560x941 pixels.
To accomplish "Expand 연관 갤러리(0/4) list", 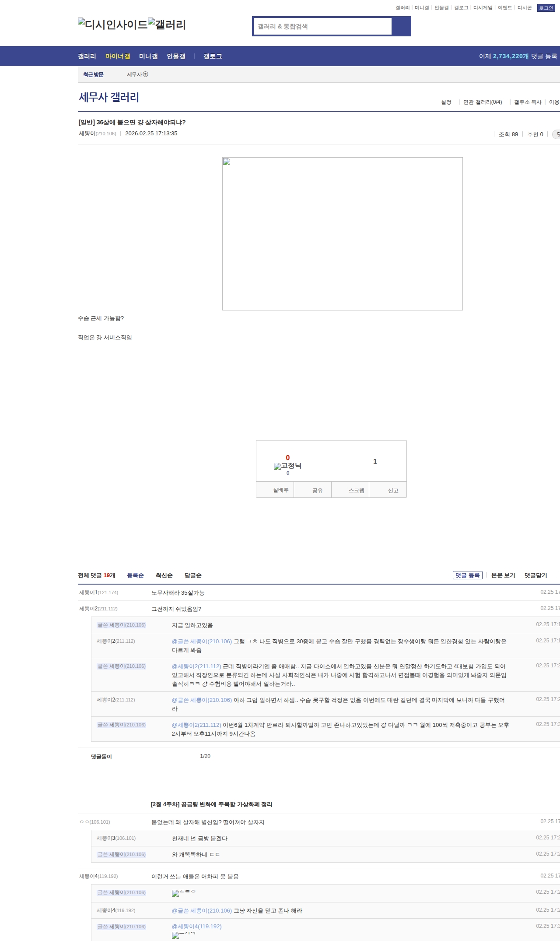I will [483, 102].
